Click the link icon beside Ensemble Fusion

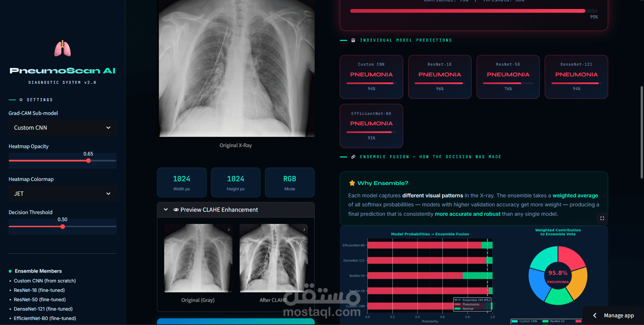[x=353, y=157]
